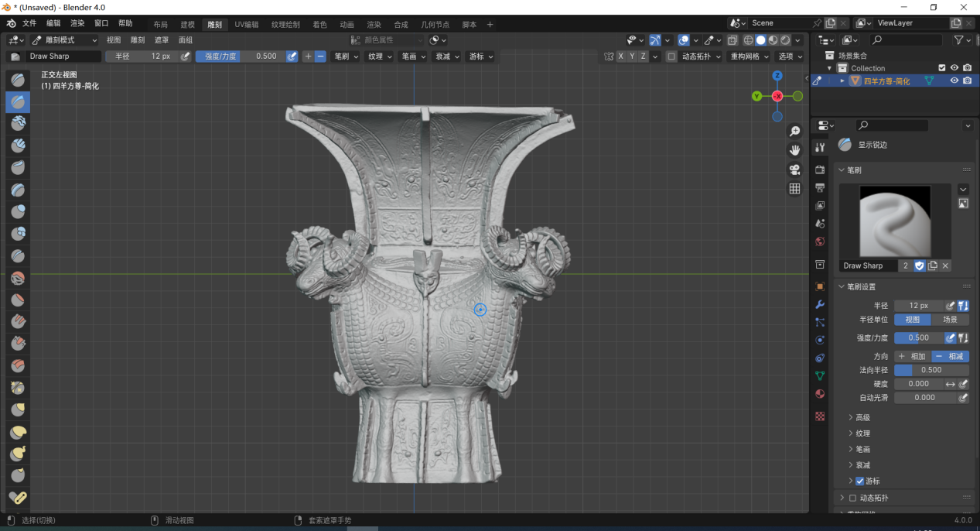The height and width of the screenshot is (531, 980).
Task: Toggle strength pressure sensitivity in header
Action: point(292,57)
